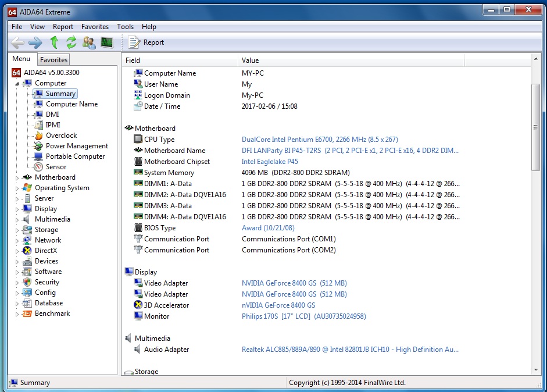547x392 pixels.
Task: Switch to the Favorites tab
Action: point(53,60)
